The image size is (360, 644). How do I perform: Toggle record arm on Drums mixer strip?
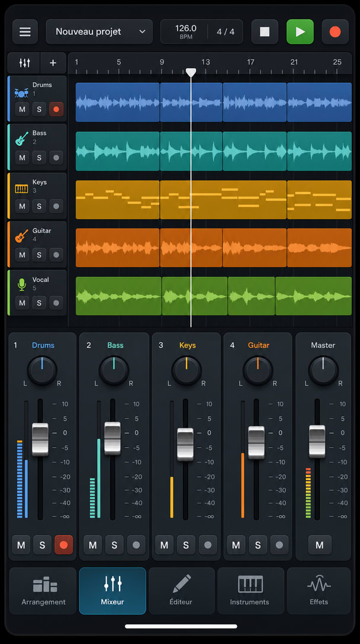[64, 545]
